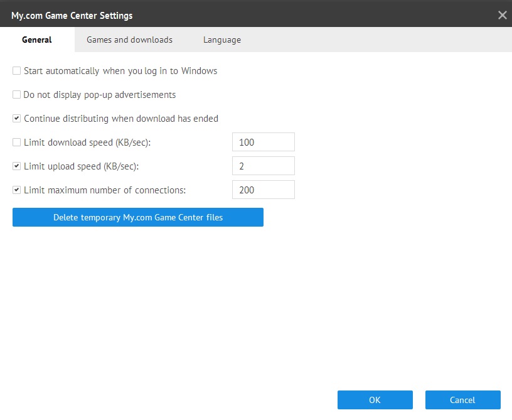The width and height of the screenshot is (512, 420).
Task: Switch to the Games and downloads tab
Action: pos(129,40)
